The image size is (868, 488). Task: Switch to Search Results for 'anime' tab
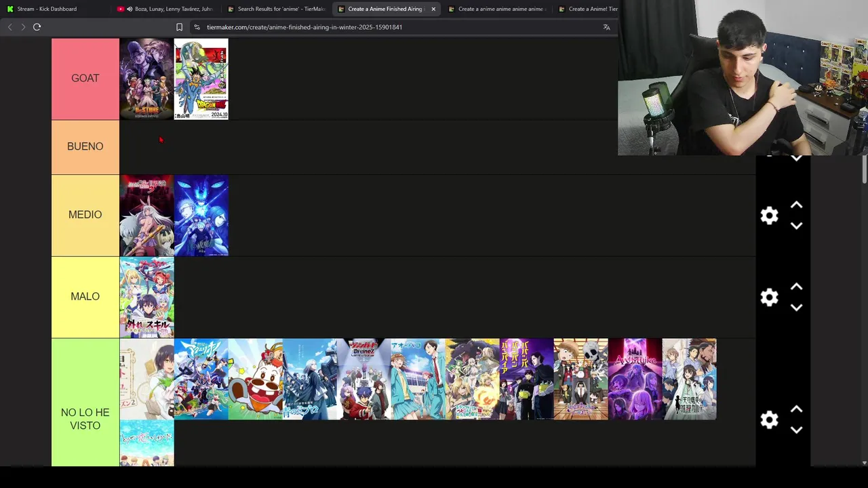click(276, 9)
